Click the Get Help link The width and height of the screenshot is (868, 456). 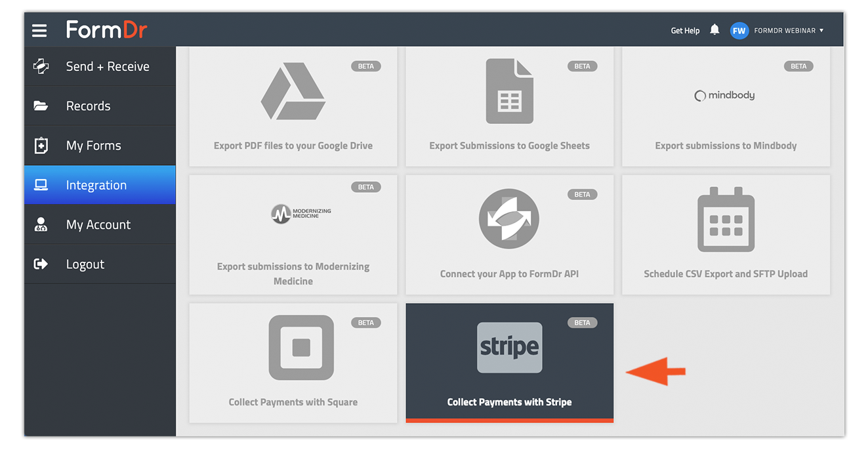[x=685, y=30]
